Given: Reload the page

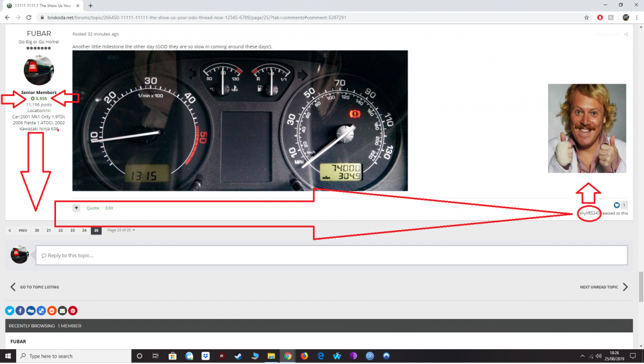Looking at the screenshot, I should pyautogui.click(x=29, y=17).
